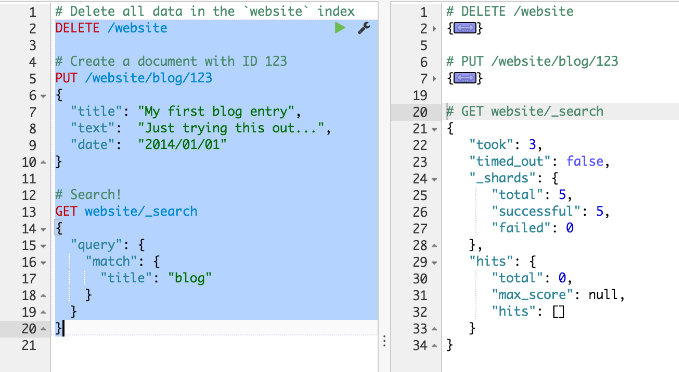Open the wrench options icon
679x372 pixels.
[364, 28]
